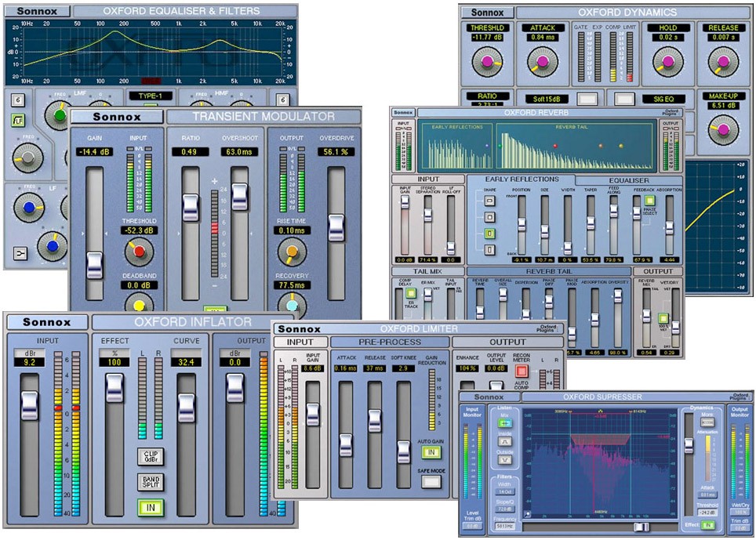The width and height of the screenshot is (756, 540).
Task: Select the Inside listen mode icon on Suppresser
Action: (506, 440)
